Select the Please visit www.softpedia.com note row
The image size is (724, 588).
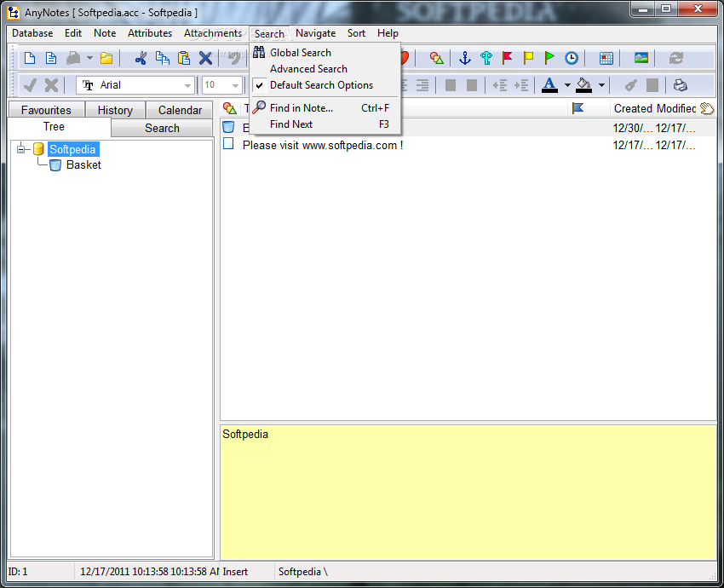(468, 145)
